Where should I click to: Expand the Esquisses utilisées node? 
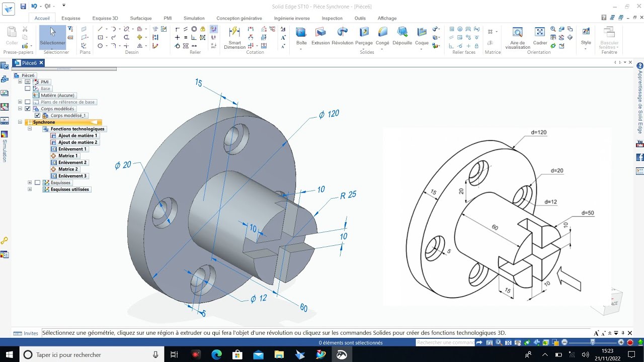(30, 190)
